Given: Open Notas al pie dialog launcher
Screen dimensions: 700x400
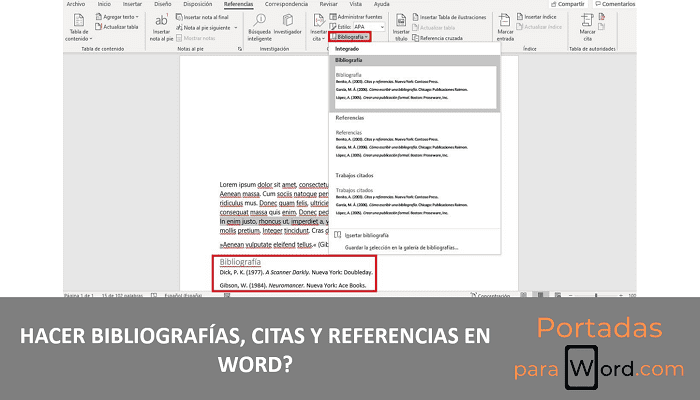Looking at the screenshot, I should click(240, 49).
